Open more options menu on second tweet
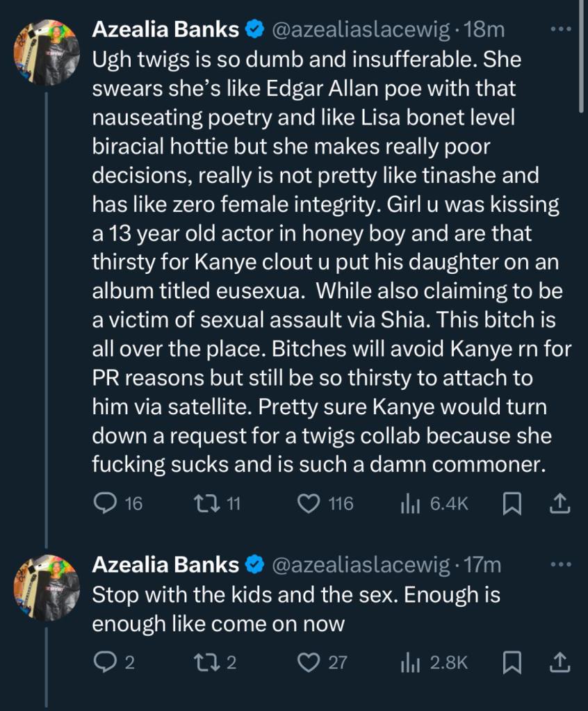 560,564
